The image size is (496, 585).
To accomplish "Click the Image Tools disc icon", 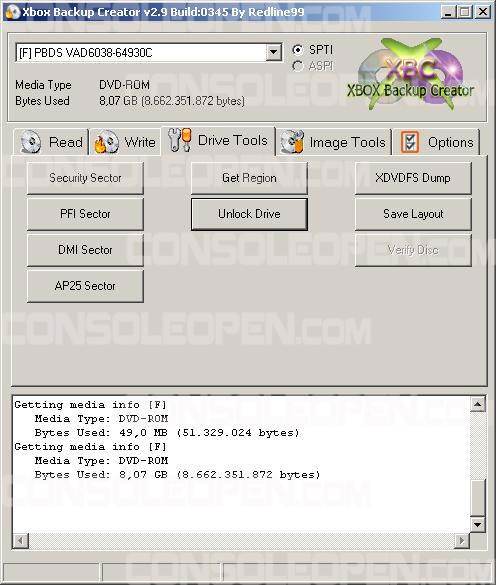I will pyautogui.click(x=292, y=142).
